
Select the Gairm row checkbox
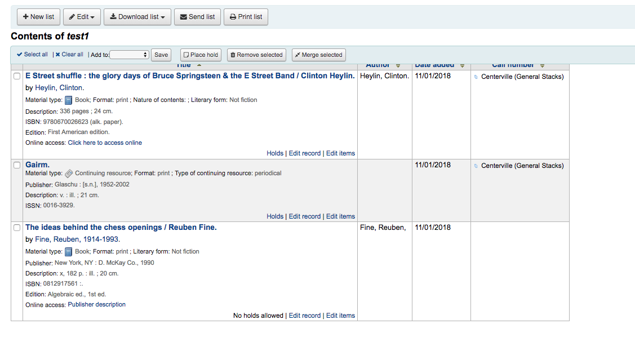tap(17, 166)
